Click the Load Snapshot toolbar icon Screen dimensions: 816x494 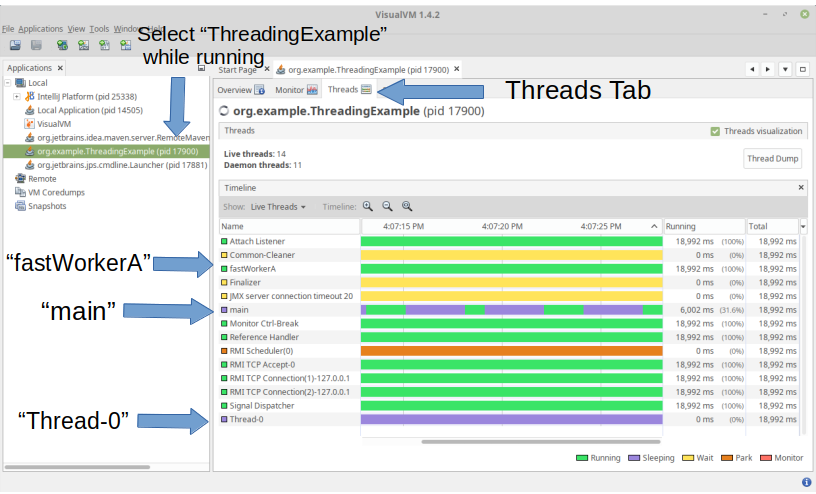tap(15, 45)
